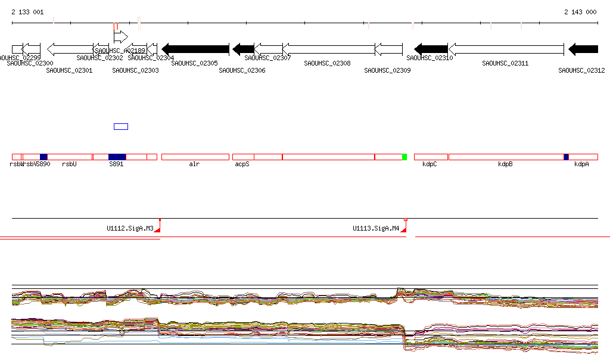Click the black SAOUHSC_02312 gene arrow
The width and height of the screenshot is (610, 364).
(x=583, y=49)
